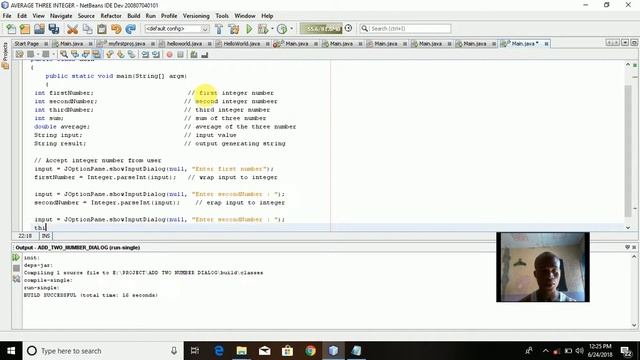The image size is (640, 360).
Task: Build Main Project with hammer icon
Action: tap(219, 29)
